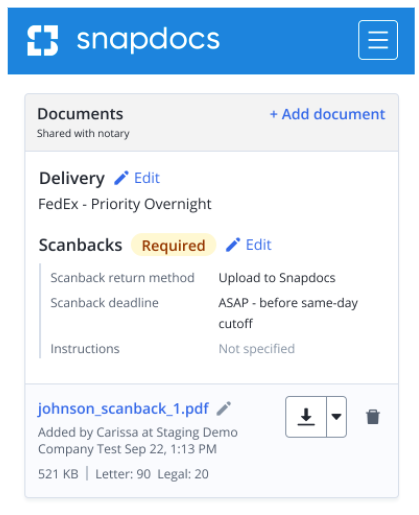Image resolution: width=419 pixels, height=515 pixels.
Task: Select the Documents section heading
Action: [80, 114]
